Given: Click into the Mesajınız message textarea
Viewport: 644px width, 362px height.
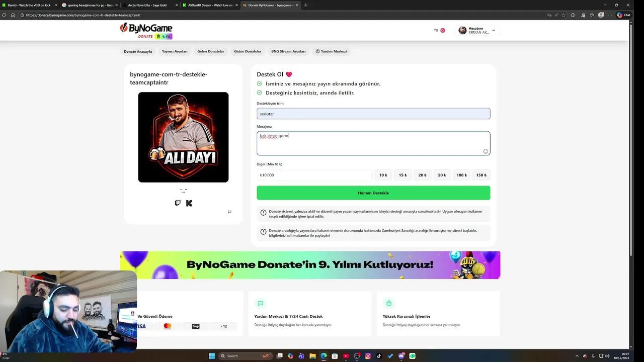Looking at the screenshot, I should (373, 143).
